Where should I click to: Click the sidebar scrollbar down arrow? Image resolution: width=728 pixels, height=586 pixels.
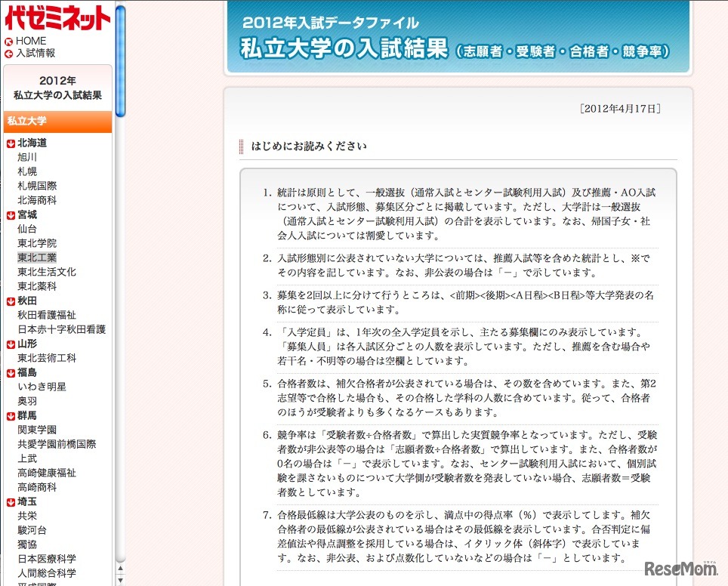click(120, 580)
